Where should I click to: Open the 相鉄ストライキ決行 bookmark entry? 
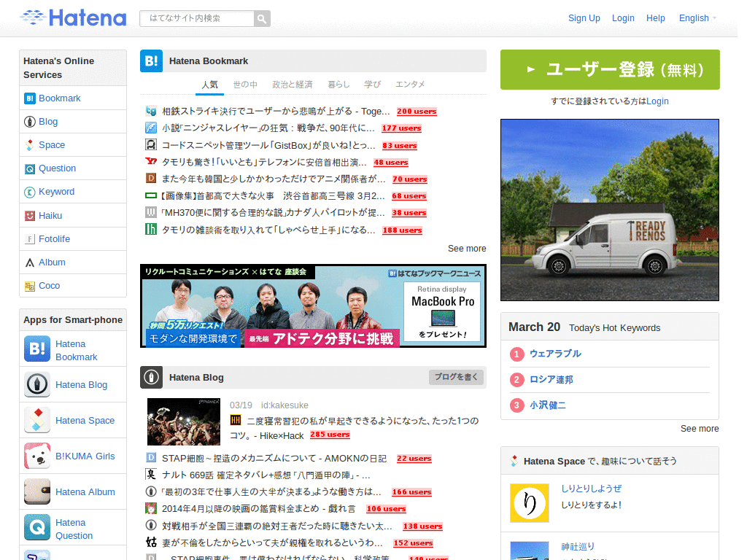pos(276,112)
